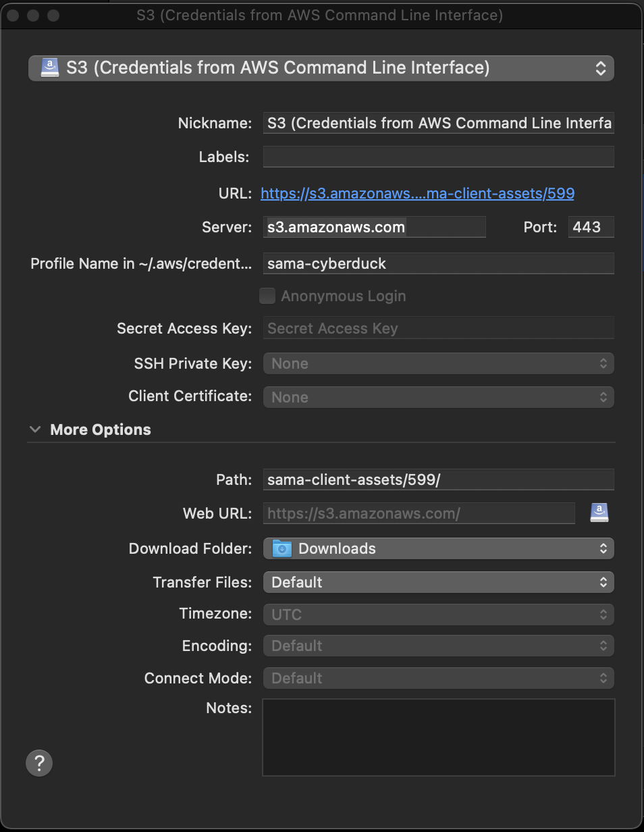Click the empty Labels field
This screenshot has width=644, height=832.
click(438, 157)
